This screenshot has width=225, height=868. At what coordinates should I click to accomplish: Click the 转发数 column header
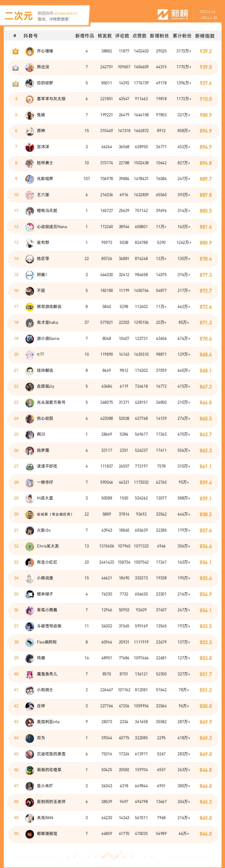click(105, 36)
